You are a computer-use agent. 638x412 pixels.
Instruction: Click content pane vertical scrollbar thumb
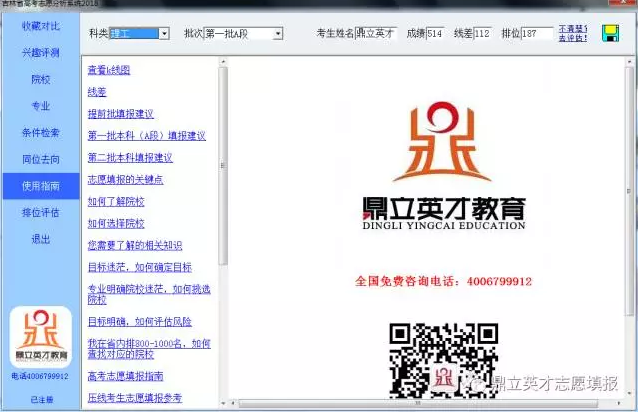pyautogui.click(x=630, y=190)
